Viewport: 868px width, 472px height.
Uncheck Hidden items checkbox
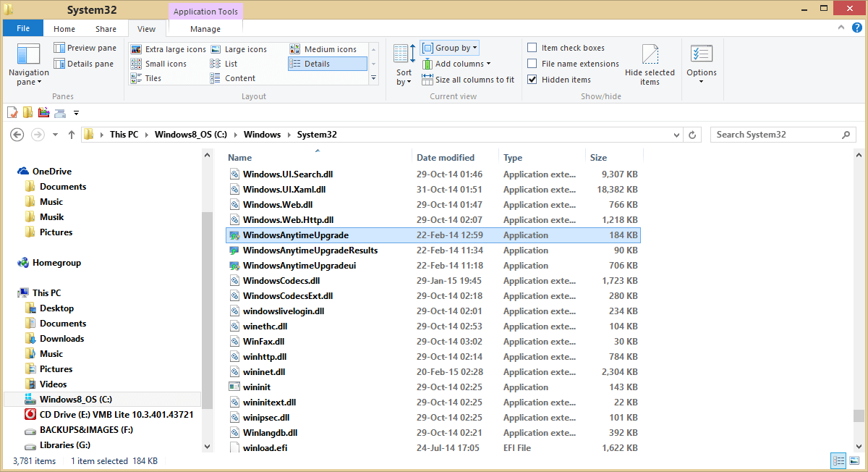click(x=559, y=80)
